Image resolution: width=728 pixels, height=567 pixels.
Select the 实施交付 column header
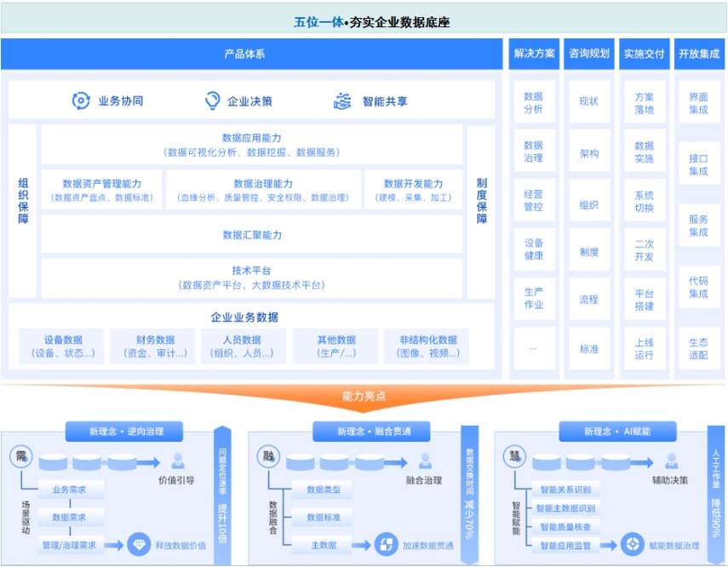[645, 54]
